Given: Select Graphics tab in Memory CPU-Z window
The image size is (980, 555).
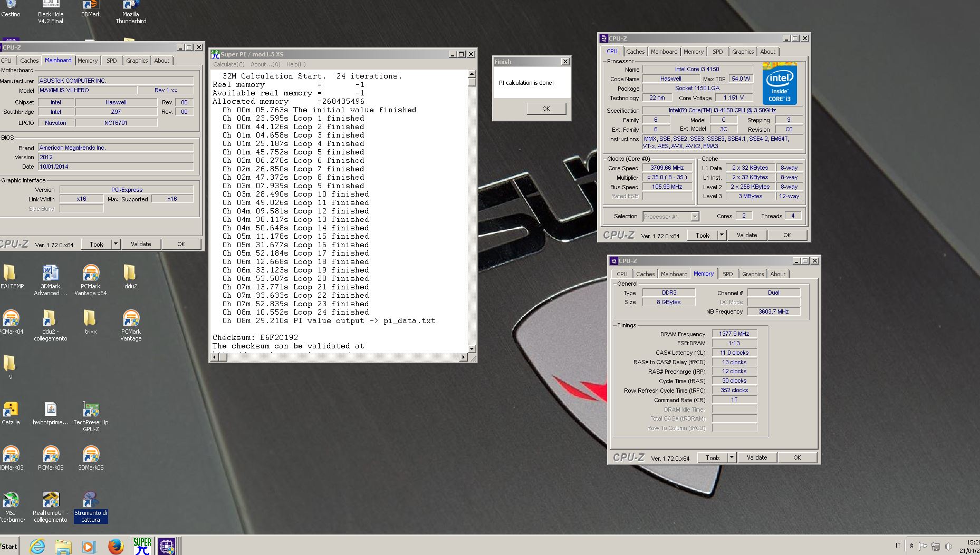Looking at the screenshot, I should click(x=753, y=274).
